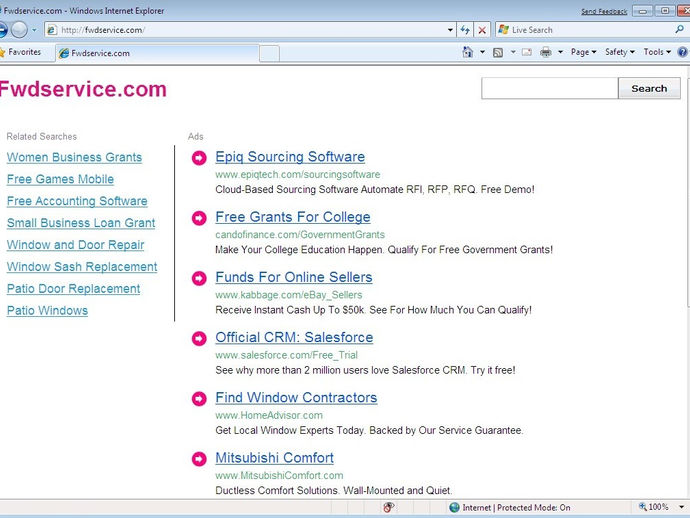Click the browser Forward arrow button

tap(19, 30)
